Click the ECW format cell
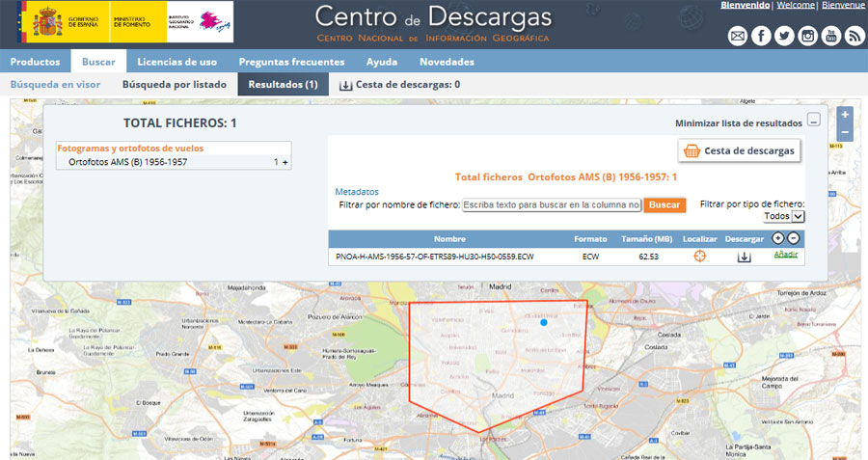The image size is (868, 460). coord(590,257)
